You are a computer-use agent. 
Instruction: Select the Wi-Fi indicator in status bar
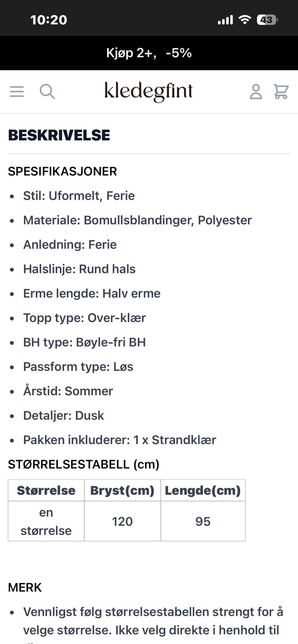coord(244,19)
